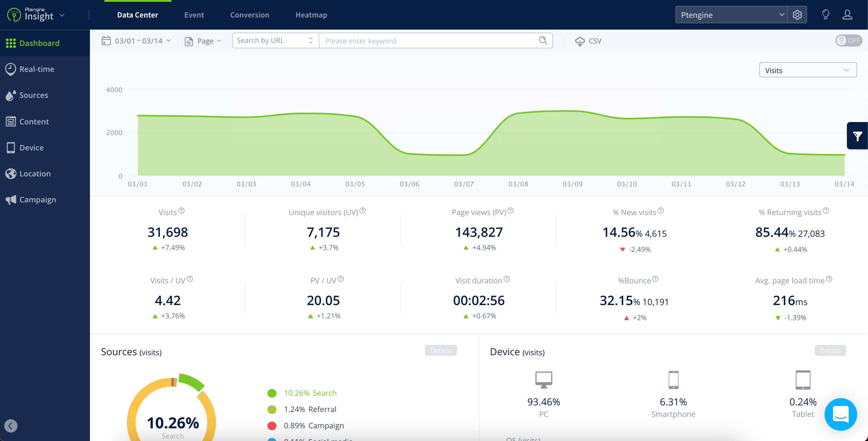
Task: Open the chat support bubble
Action: tap(840, 414)
